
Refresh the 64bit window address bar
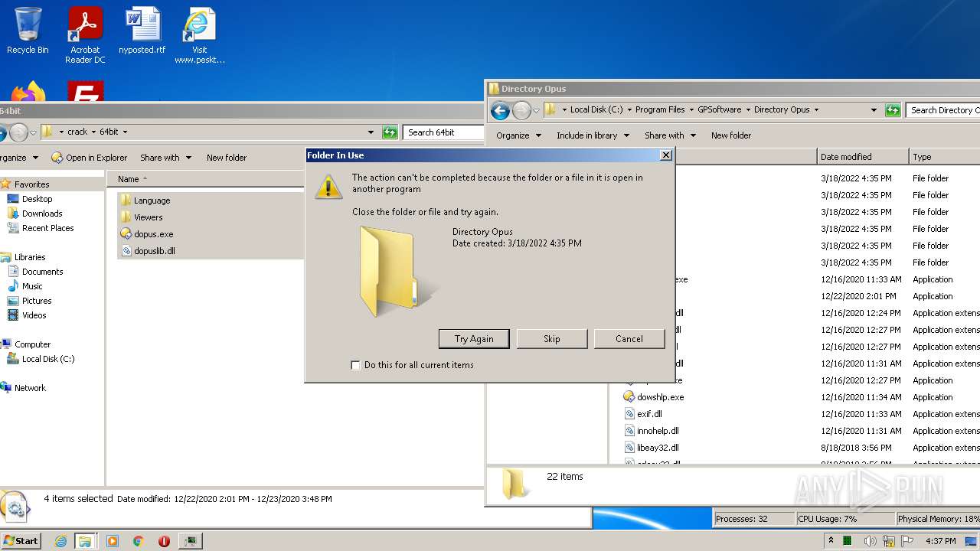click(x=390, y=132)
